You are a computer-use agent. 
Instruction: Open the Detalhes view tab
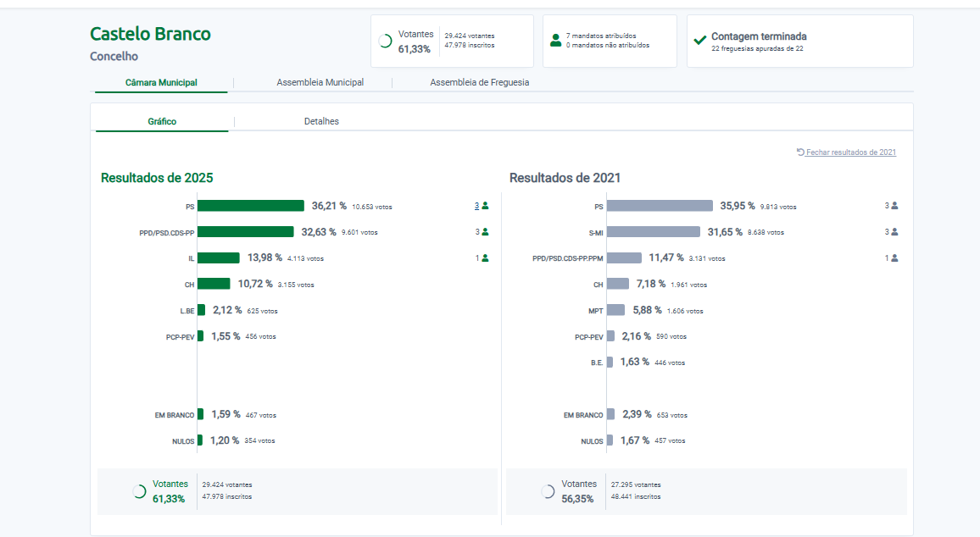tap(321, 122)
